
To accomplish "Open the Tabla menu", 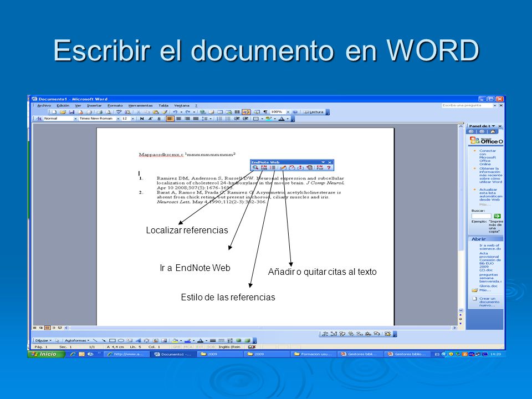I will click(163, 105).
